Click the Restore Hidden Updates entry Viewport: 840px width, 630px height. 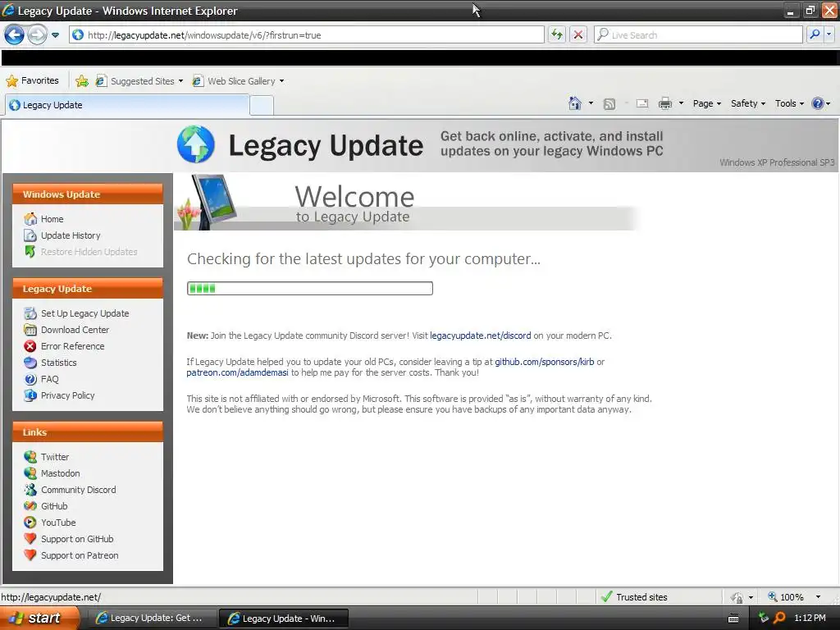pyautogui.click(x=89, y=252)
